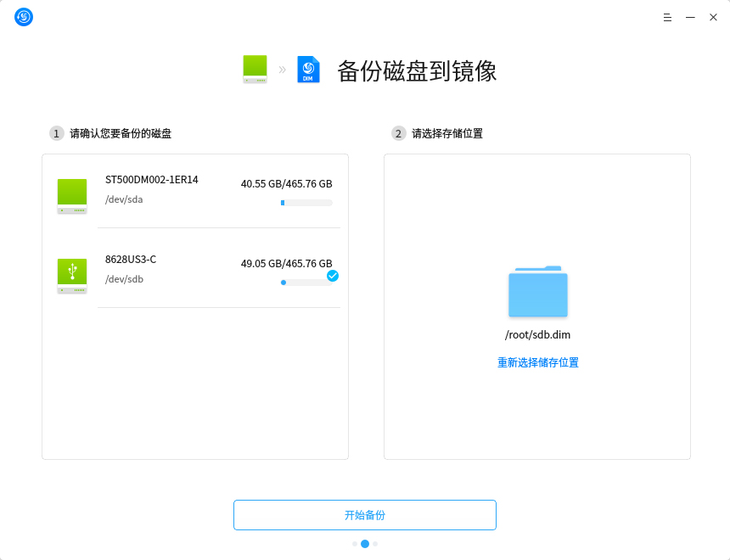The image size is (730, 560).
Task: Click the /root/sdb.dim path label
Action: [537, 335]
